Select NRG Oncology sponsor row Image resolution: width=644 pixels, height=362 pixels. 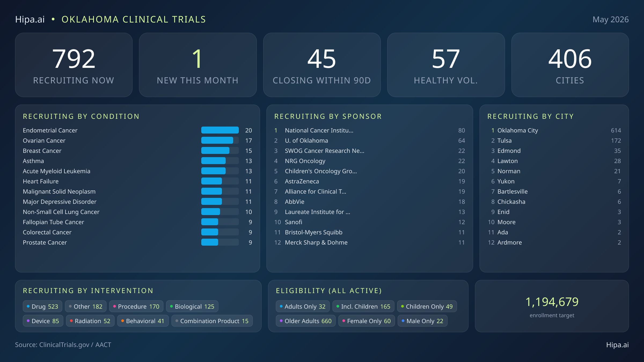point(369,161)
